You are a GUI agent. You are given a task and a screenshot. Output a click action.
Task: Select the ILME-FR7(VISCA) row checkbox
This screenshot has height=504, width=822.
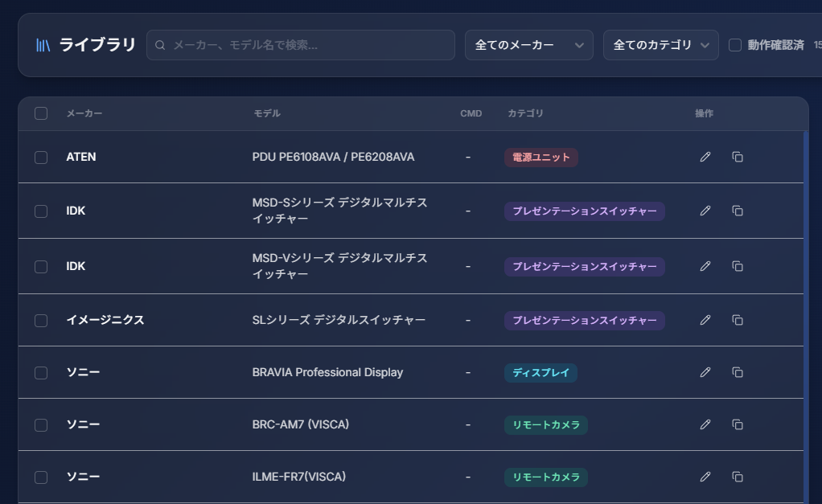click(41, 477)
